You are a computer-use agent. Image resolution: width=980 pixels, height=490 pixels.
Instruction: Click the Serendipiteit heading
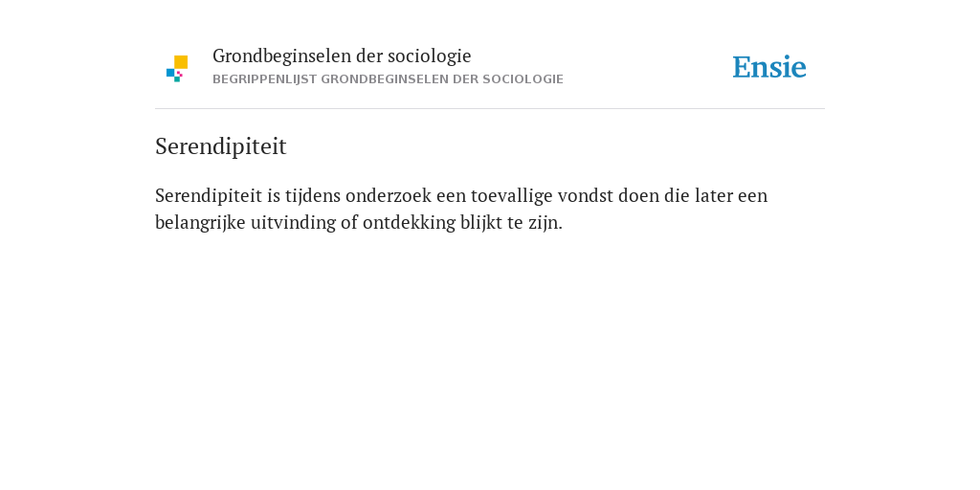tap(221, 146)
